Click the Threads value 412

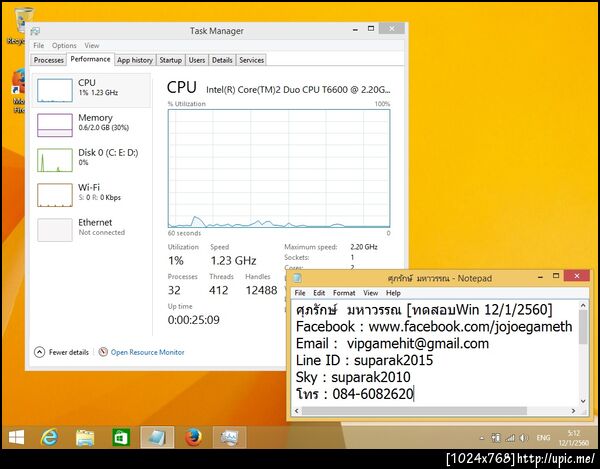(x=218, y=290)
